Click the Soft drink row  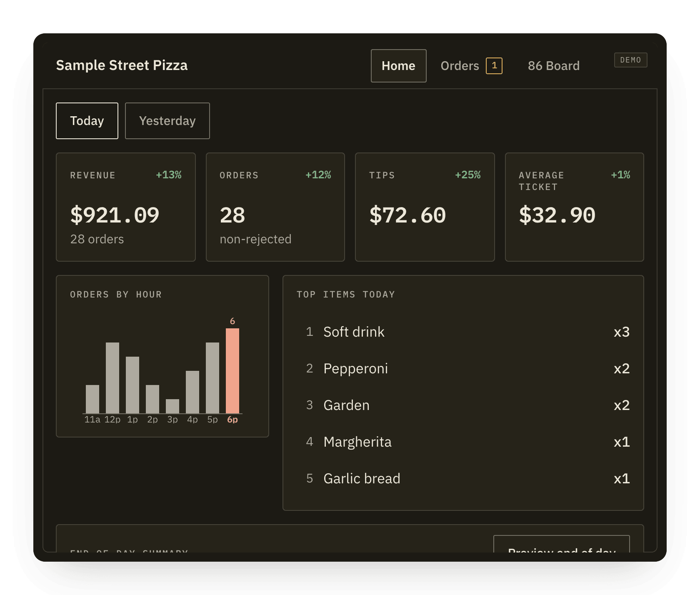pos(463,332)
